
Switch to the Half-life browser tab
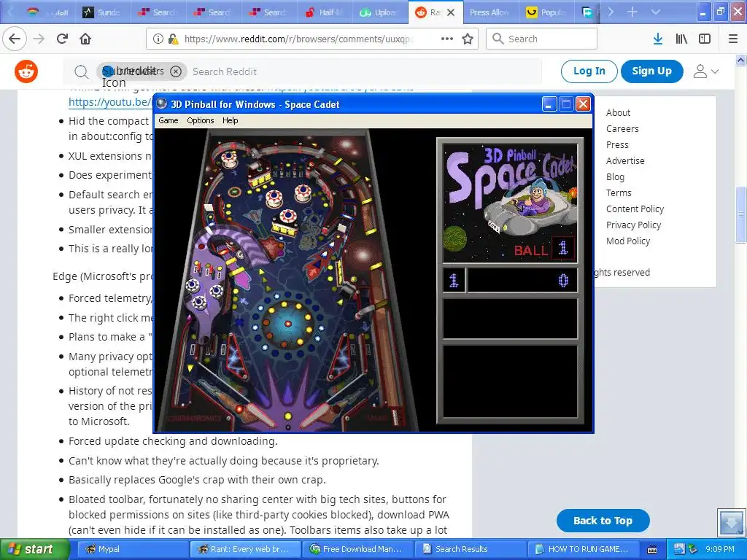click(325, 12)
